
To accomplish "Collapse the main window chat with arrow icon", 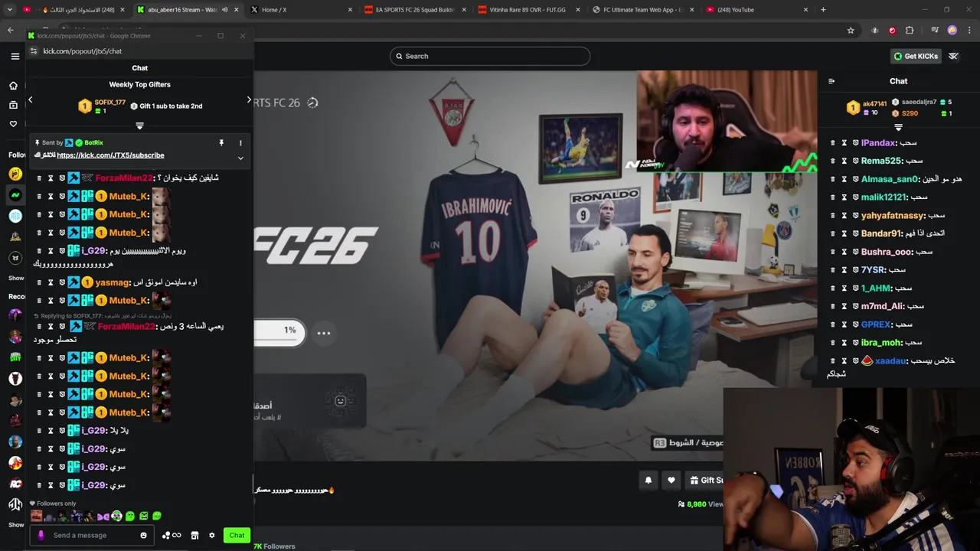I will point(831,81).
